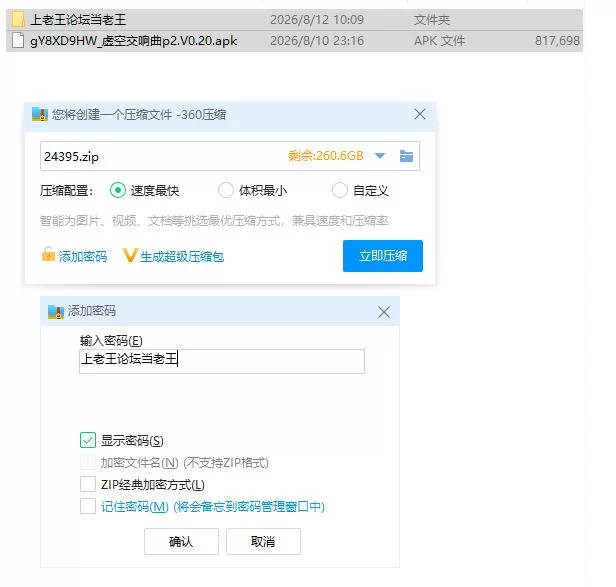Click the date 2026/8/12 10:09
This screenshot has width=616, height=587.
317,20
